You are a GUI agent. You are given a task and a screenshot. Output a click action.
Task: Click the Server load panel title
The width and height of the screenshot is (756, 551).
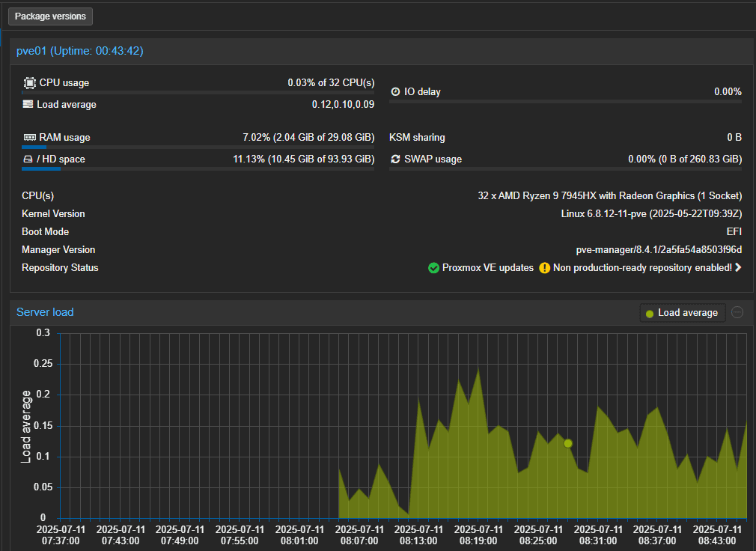(x=45, y=312)
